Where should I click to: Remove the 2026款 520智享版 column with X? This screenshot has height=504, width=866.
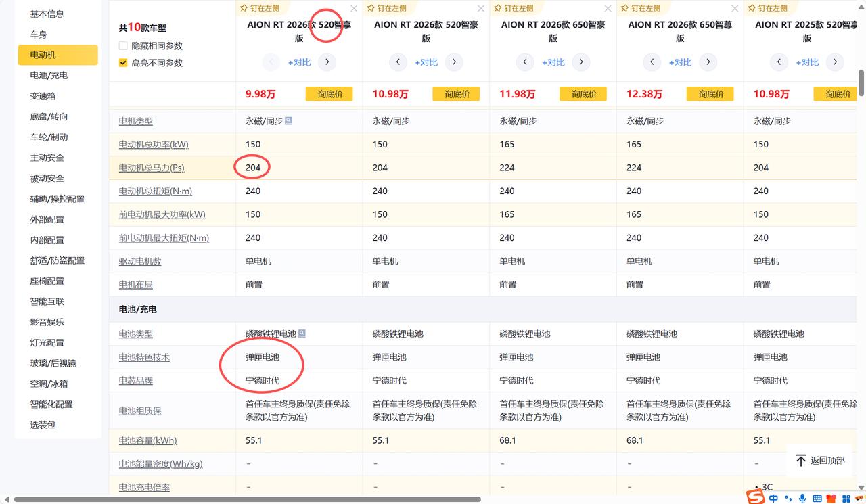[x=354, y=9]
